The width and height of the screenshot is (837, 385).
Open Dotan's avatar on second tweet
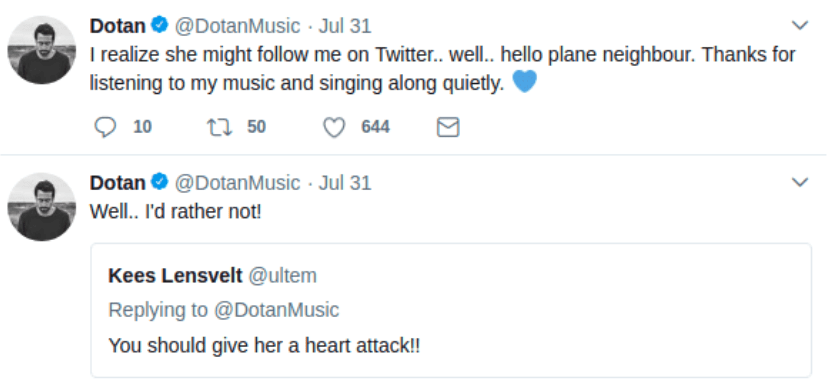(x=42, y=207)
